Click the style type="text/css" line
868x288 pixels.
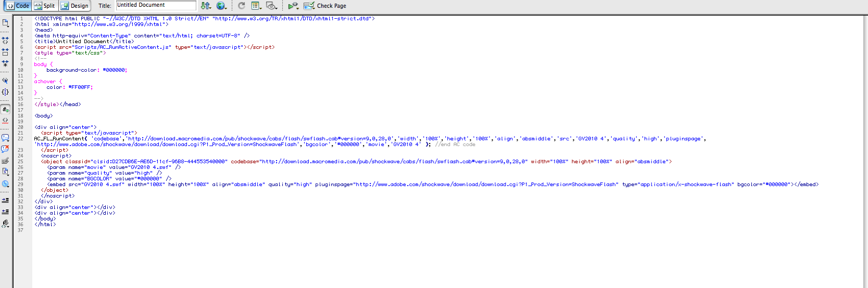(x=70, y=53)
